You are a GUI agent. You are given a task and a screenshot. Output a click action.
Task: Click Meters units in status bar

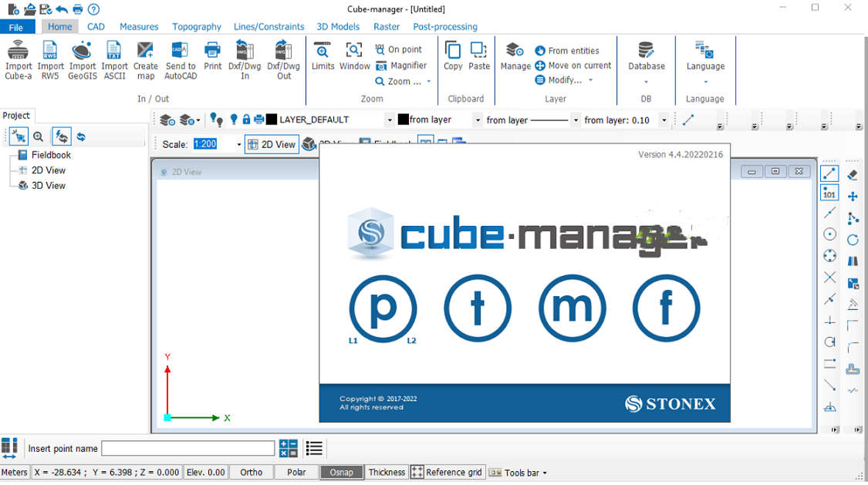coord(15,473)
